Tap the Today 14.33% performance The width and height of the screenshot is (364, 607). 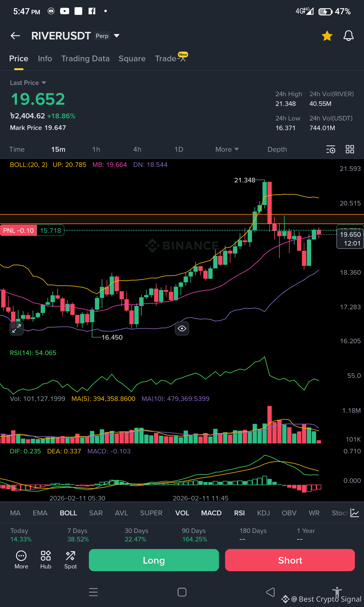pyautogui.click(x=21, y=535)
